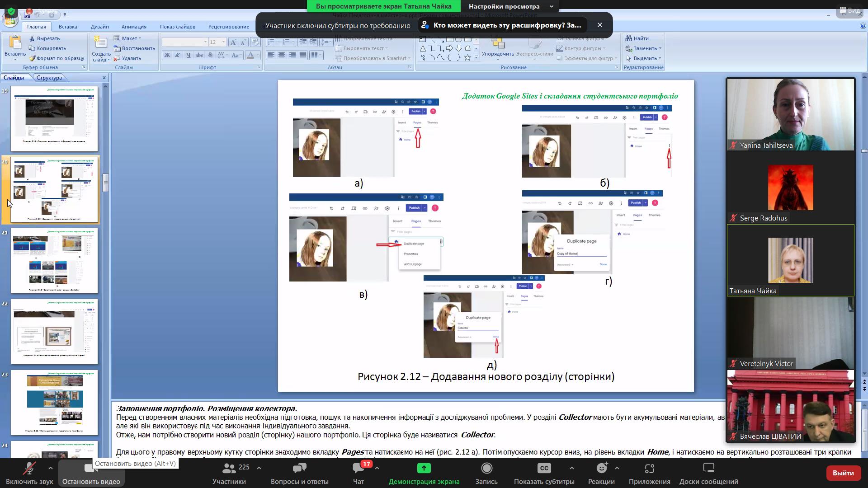Click the Zoom Record (Запись) icon
Screen dimensions: 868x488
486,468
